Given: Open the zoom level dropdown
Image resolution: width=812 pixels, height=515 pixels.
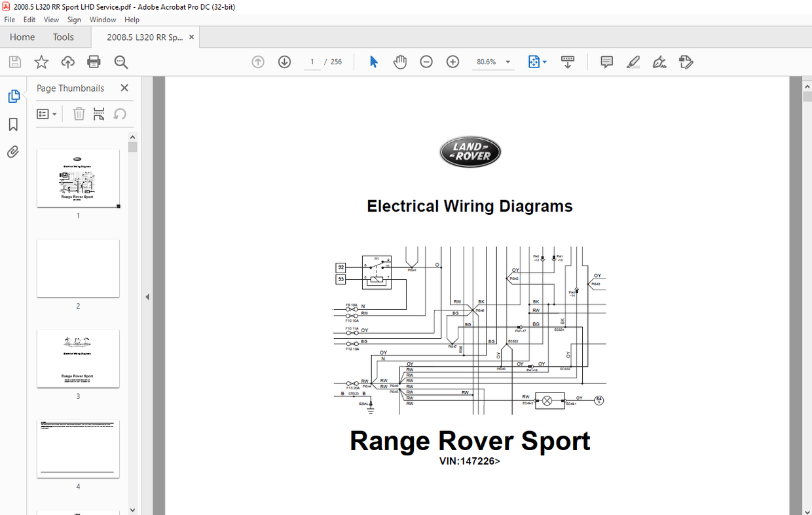Looking at the screenshot, I should 506,62.
